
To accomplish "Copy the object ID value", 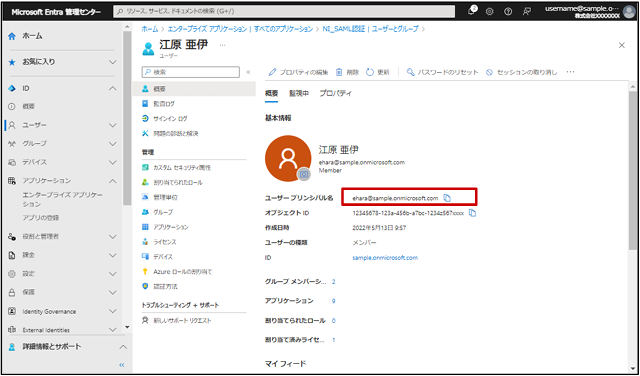I will 473,213.
